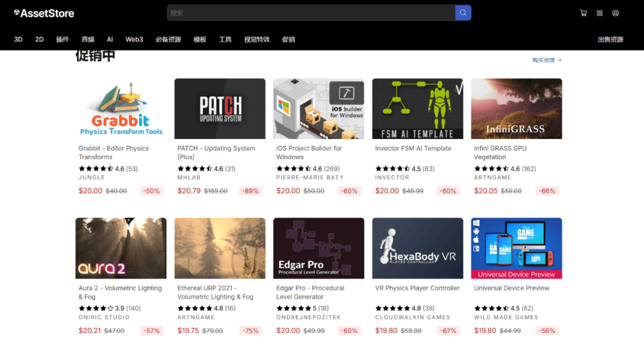Click the blue search magnifier button
This screenshot has width=644, height=343.
[x=463, y=13]
